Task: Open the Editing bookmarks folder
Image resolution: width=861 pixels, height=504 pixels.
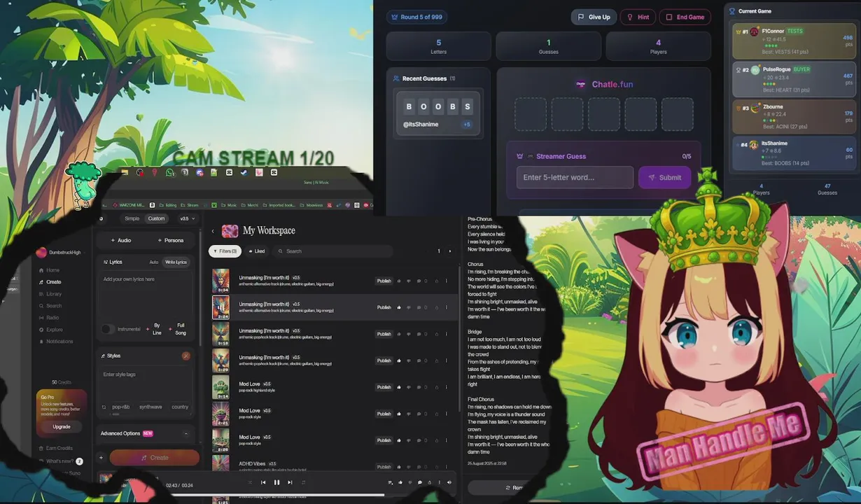Action: point(169,205)
